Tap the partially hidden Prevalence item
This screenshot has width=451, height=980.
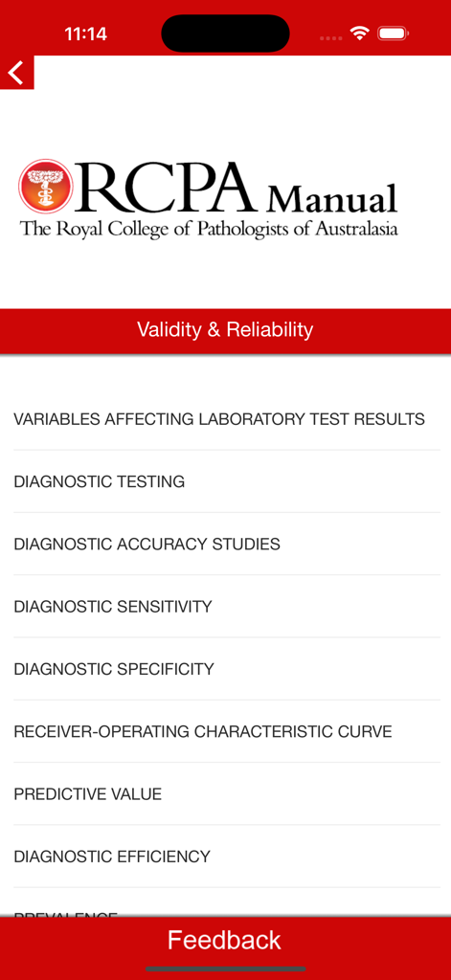click(226, 902)
